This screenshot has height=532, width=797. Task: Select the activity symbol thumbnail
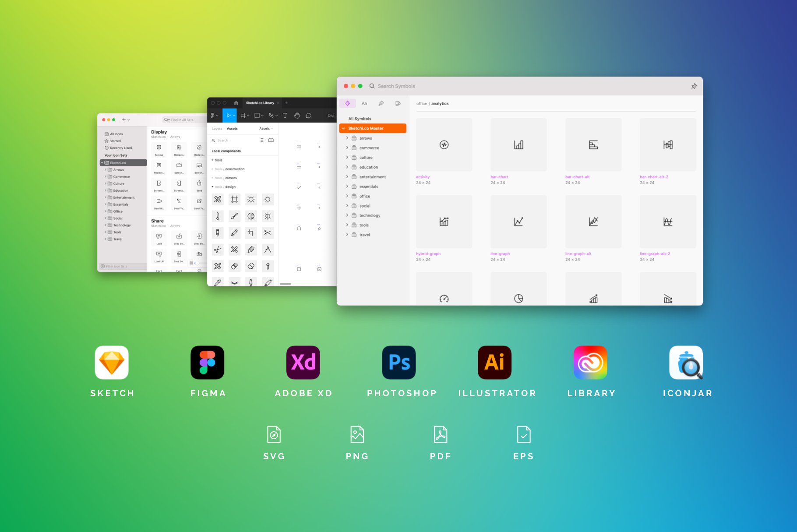coord(444,144)
